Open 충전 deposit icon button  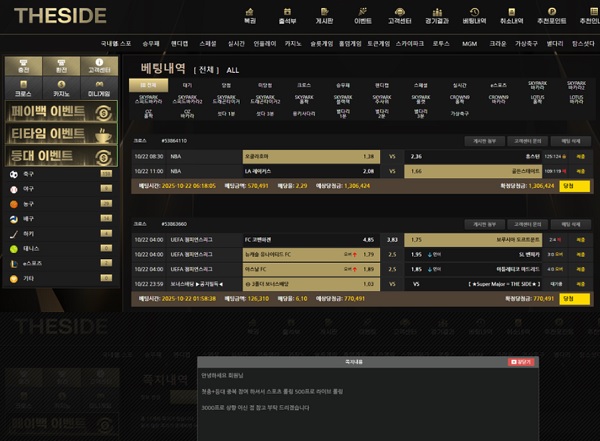[23, 67]
